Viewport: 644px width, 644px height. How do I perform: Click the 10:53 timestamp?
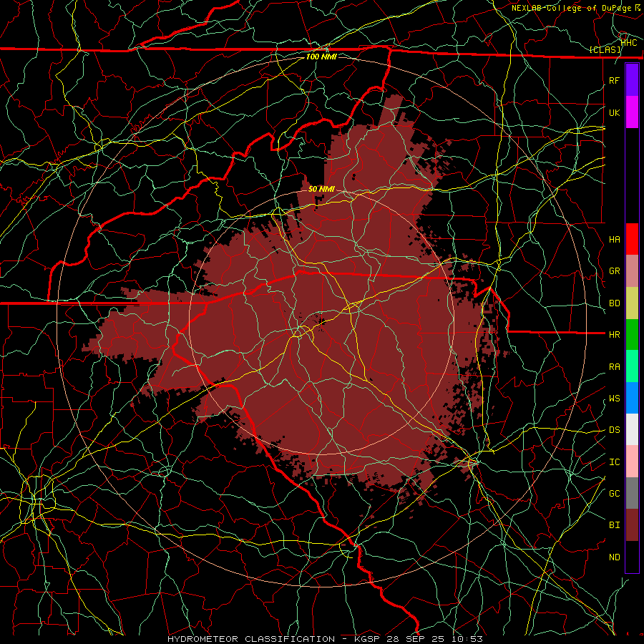click(x=467, y=639)
